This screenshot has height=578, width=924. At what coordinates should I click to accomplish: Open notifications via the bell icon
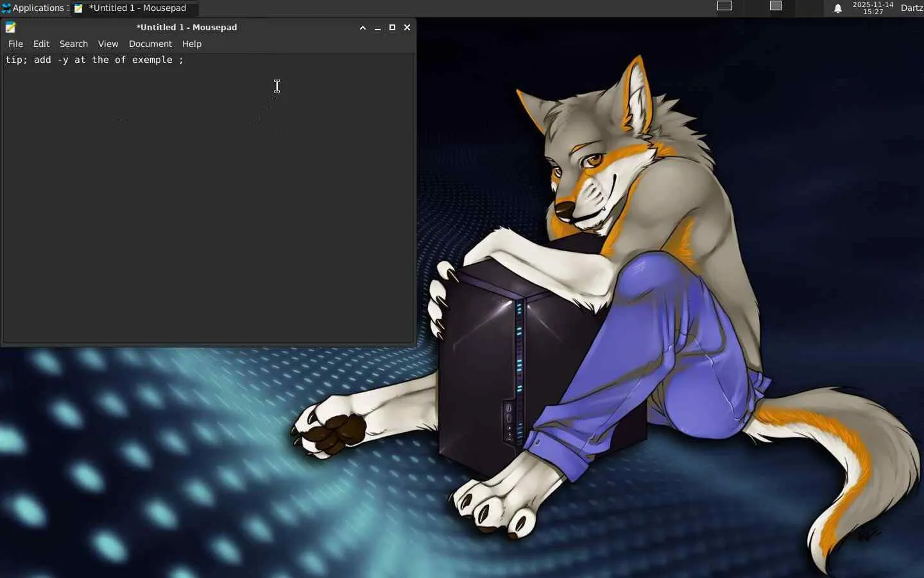coord(838,8)
